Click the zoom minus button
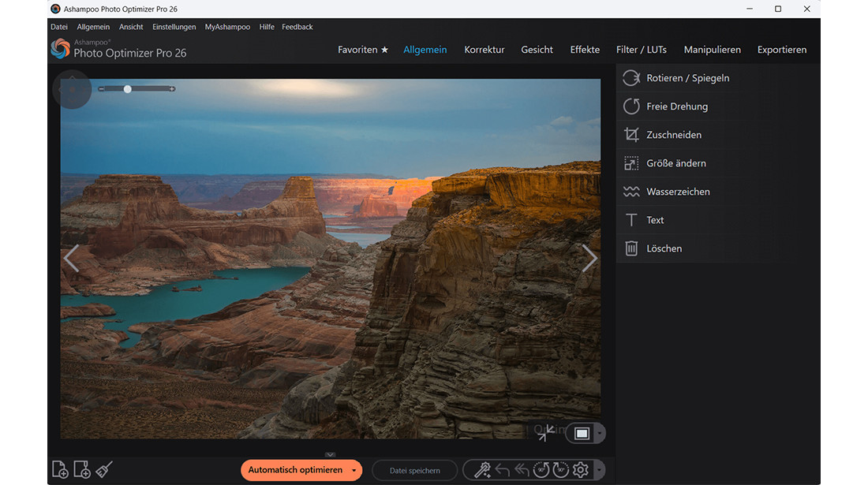This screenshot has width=868, height=485. pos(101,89)
